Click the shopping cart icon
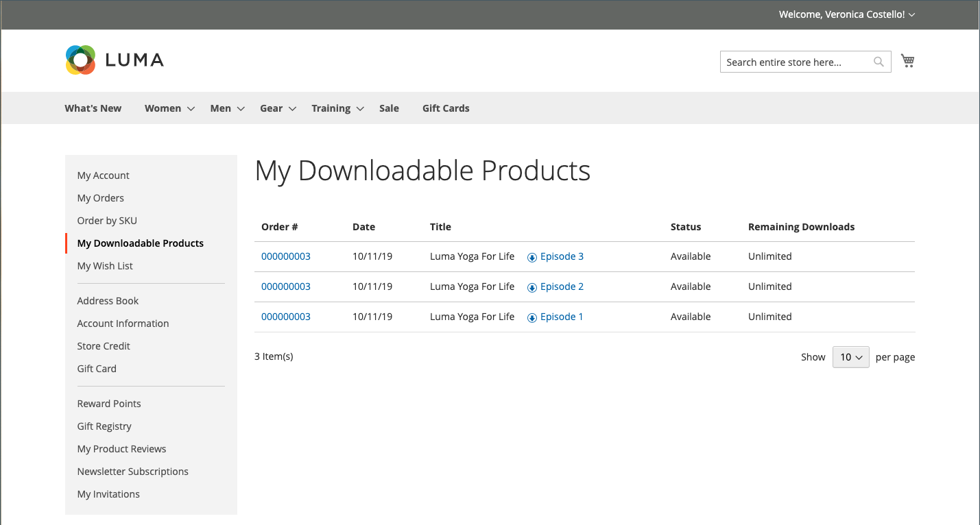This screenshot has height=525, width=980. (x=908, y=61)
